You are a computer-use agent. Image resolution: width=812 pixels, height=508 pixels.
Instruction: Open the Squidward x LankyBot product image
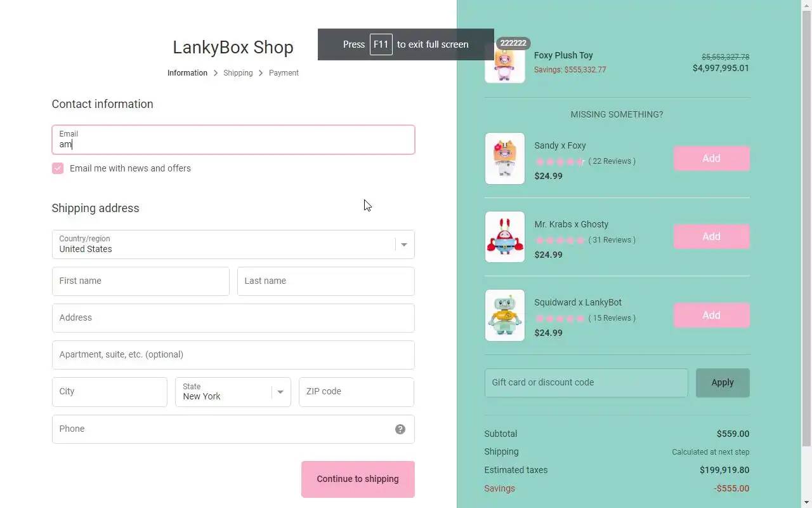(x=505, y=316)
